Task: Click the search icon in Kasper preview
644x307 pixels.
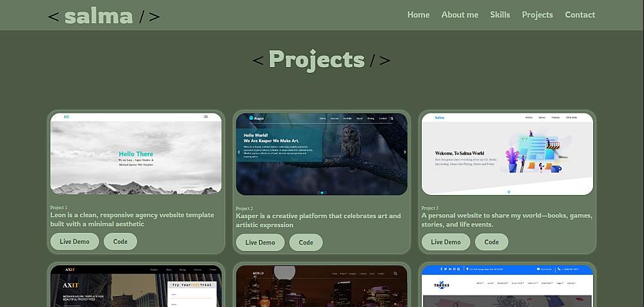Action: (392, 118)
